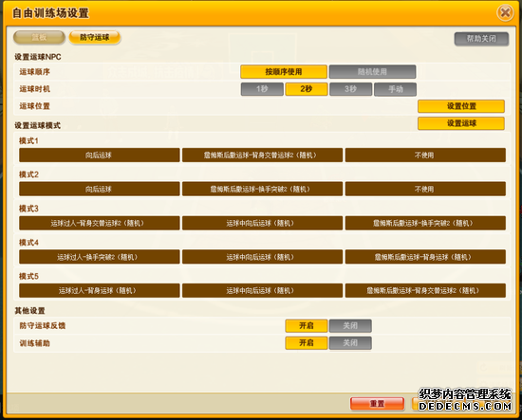Open 模式5 middle slot 运球中向后运球

[262, 291]
